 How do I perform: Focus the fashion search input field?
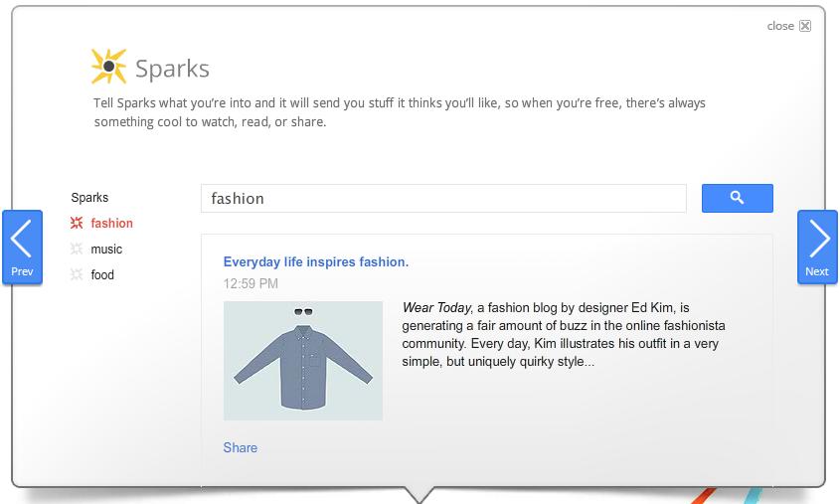tap(443, 198)
